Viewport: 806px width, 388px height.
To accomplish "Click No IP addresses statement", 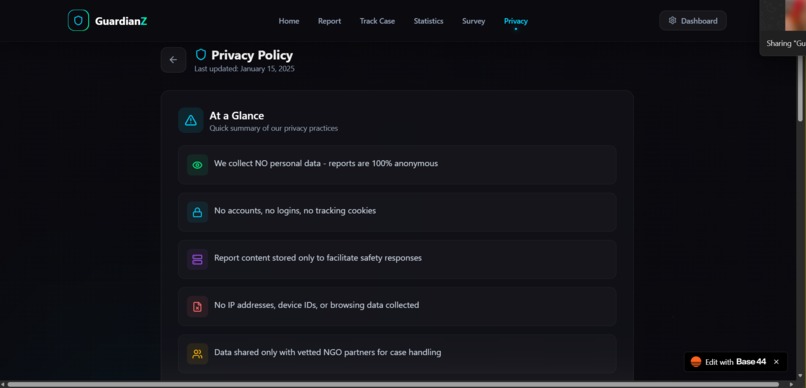I will pyautogui.click(x=317, y=305).
